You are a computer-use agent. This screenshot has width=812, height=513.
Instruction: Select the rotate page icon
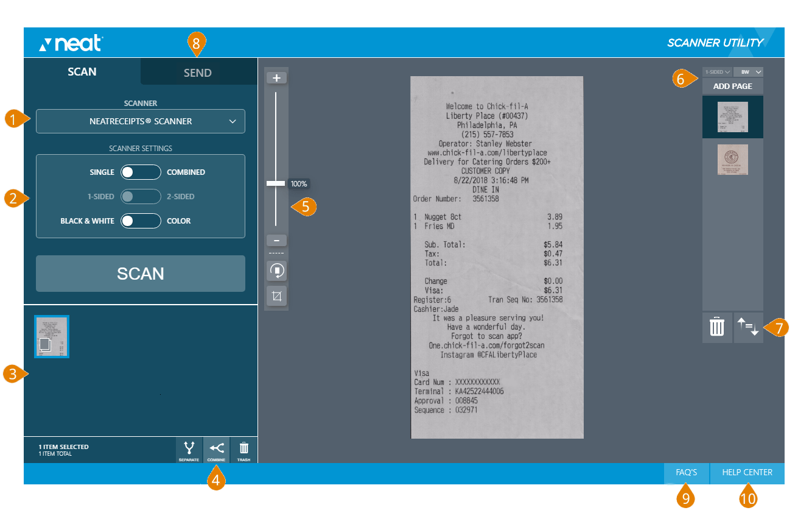[x=276, y=271]
